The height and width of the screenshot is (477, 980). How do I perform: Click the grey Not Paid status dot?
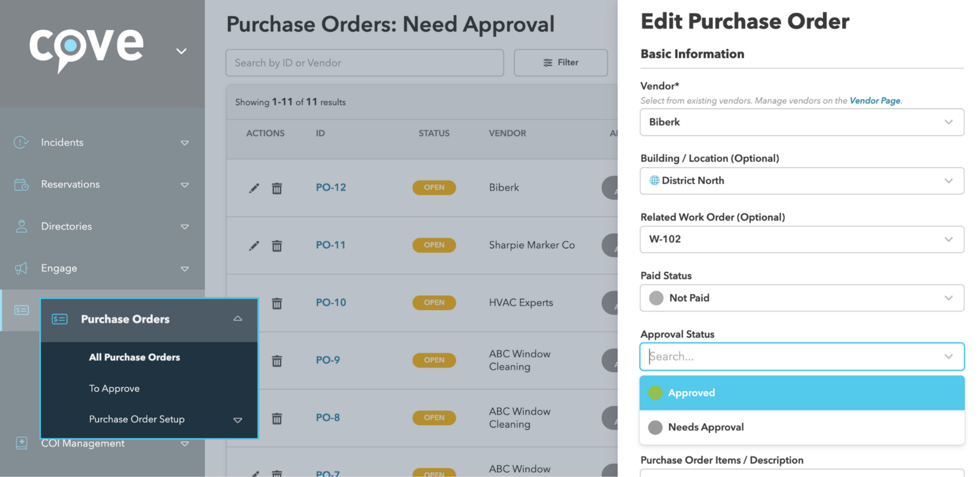[656, 298]
